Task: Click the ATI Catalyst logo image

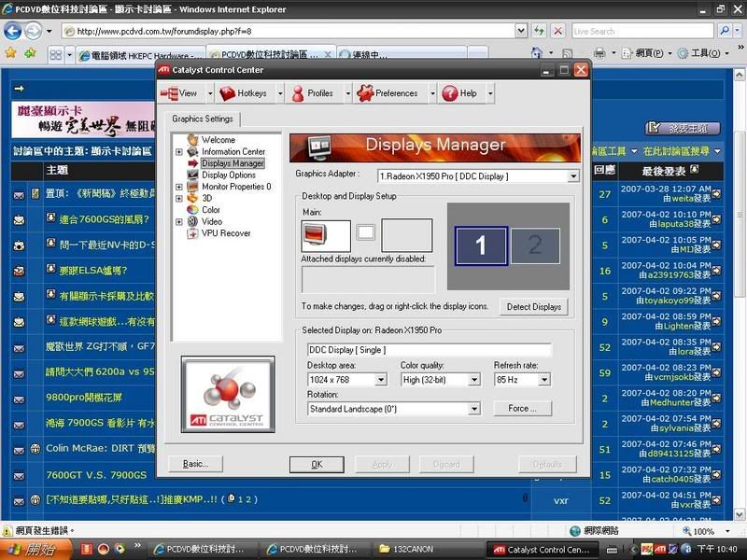Action: pyautogui.click(x=227, y=394)
